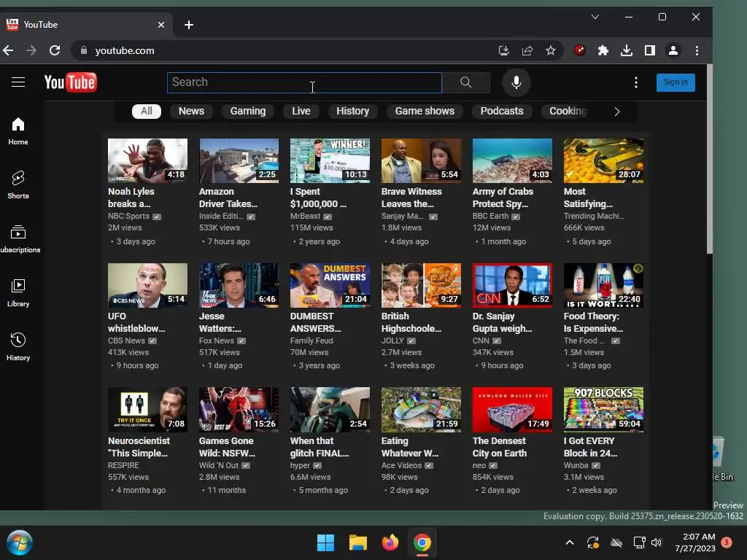Click into the YouTube Search field
The width and height of the screenshot is (747, 560).
point(304,82)
